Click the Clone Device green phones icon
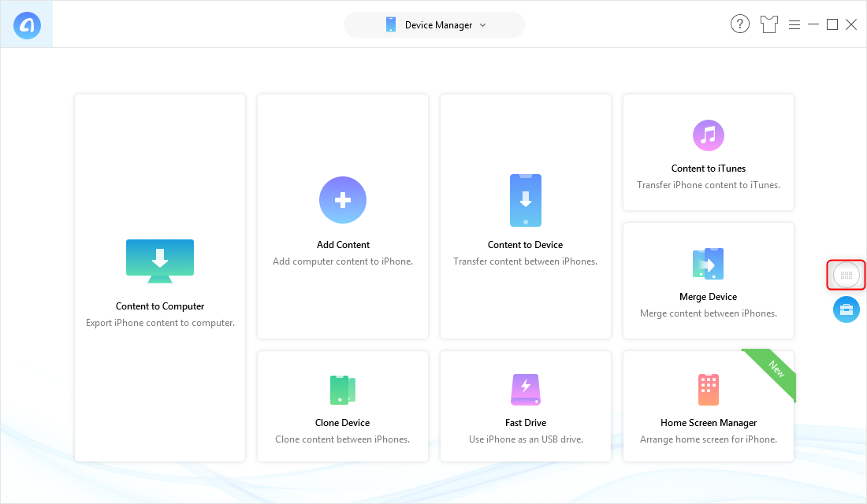 pos(343,390)
